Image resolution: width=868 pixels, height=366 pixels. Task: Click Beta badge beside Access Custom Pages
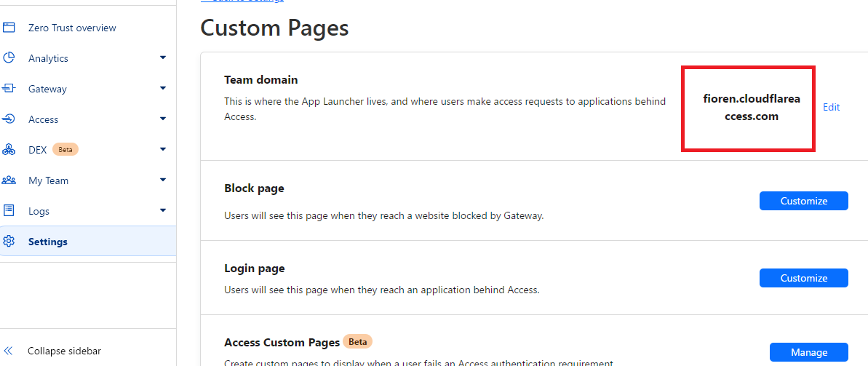click(358, 342)
